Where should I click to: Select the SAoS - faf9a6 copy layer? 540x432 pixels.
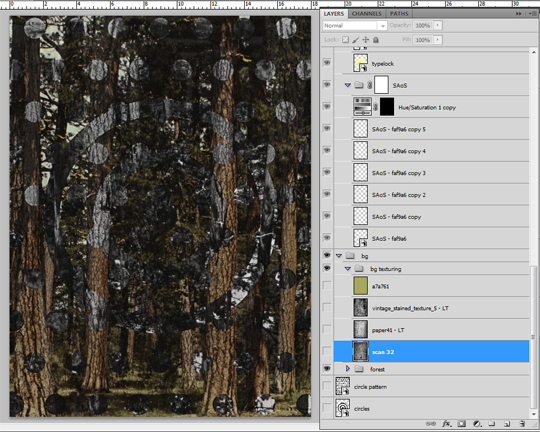432,216
